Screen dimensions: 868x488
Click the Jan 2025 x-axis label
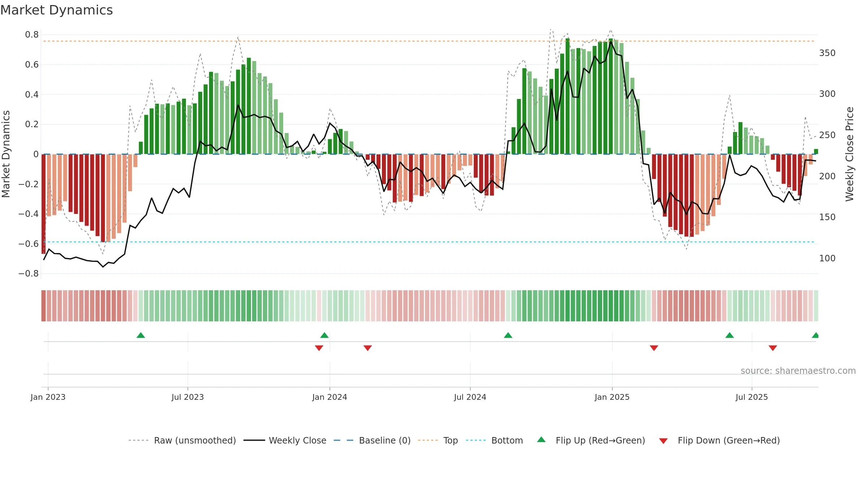[612, 397]
